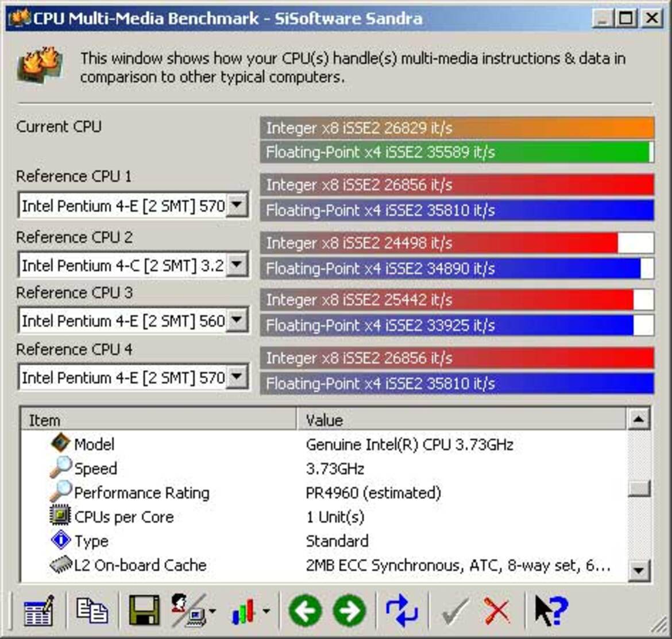Open the dropdown arrow beside the user/computer icon
This screenshot has width=672, height=639.
[213, 611]
